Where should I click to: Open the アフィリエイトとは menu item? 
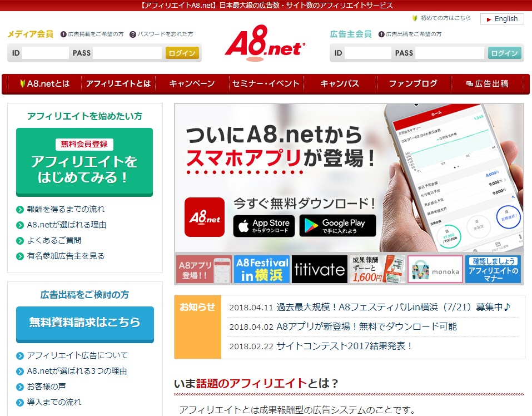click(118, 84)
